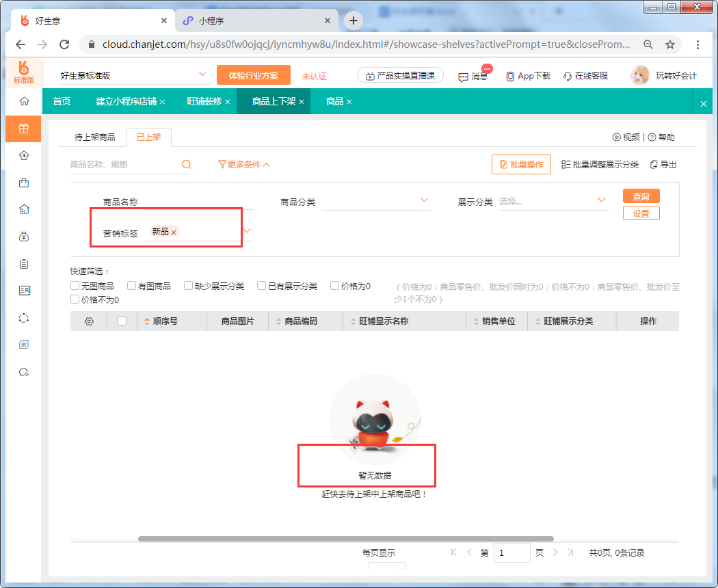This screenshot has height=588, width=718.
Task: Focus page number input field
Action: (x=512, y=552)
